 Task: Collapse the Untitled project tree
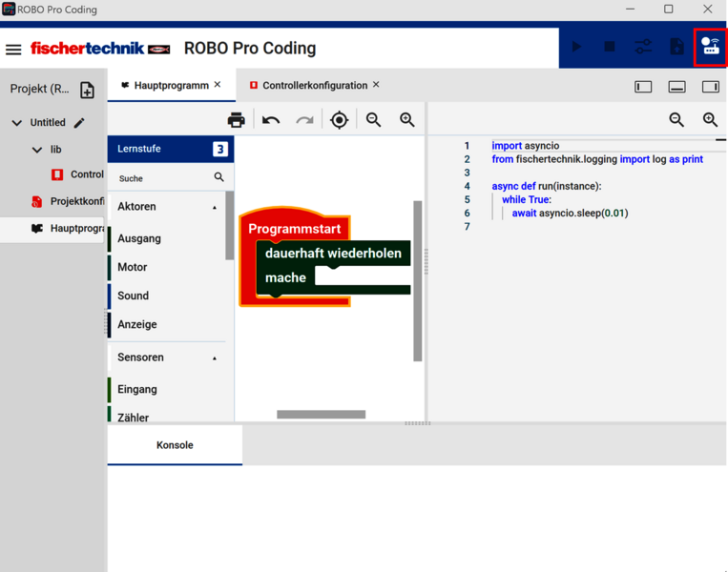[x=17, y=123]
